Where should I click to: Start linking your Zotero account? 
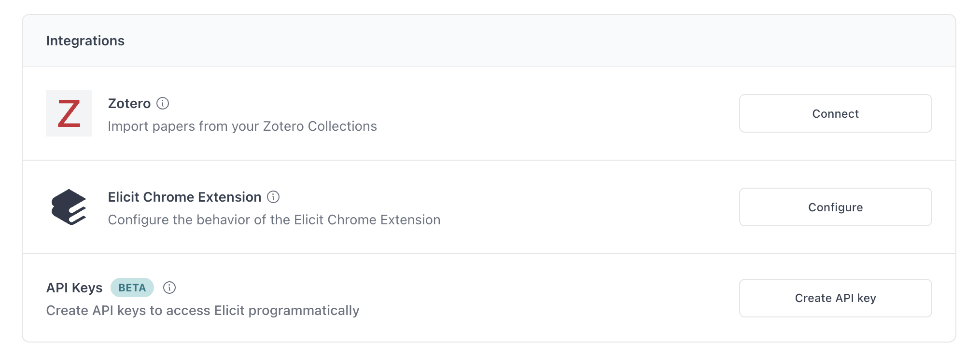pos(835,113)
